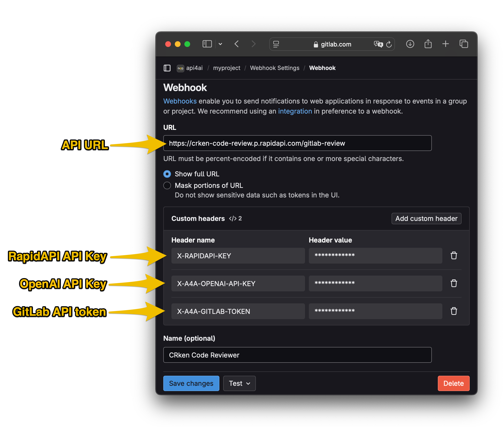Click the X-A4A-OPENAI-API-KEY header value field
The width and height of the screenshot is (504, 427).
(375, 283)
